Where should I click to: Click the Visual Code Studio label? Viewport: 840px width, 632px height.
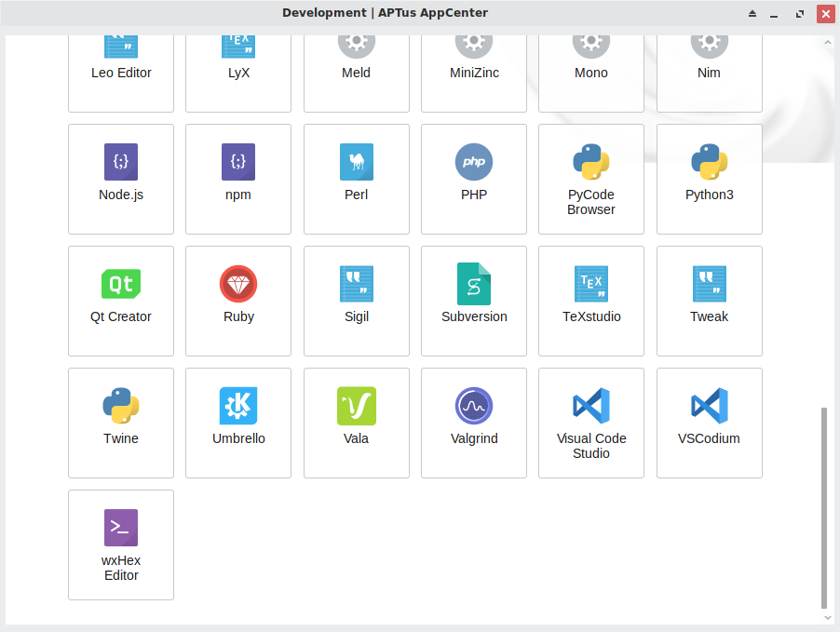(591, 446)
